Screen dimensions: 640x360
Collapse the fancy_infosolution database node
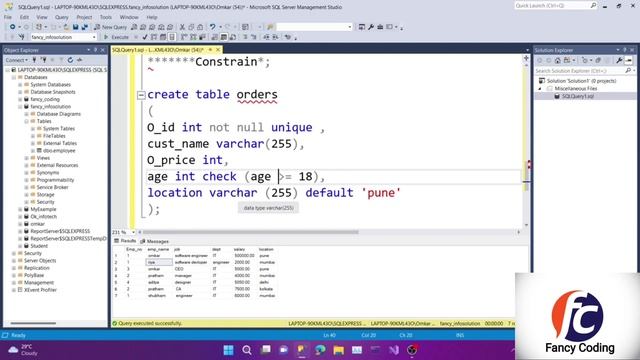point(20,107)
